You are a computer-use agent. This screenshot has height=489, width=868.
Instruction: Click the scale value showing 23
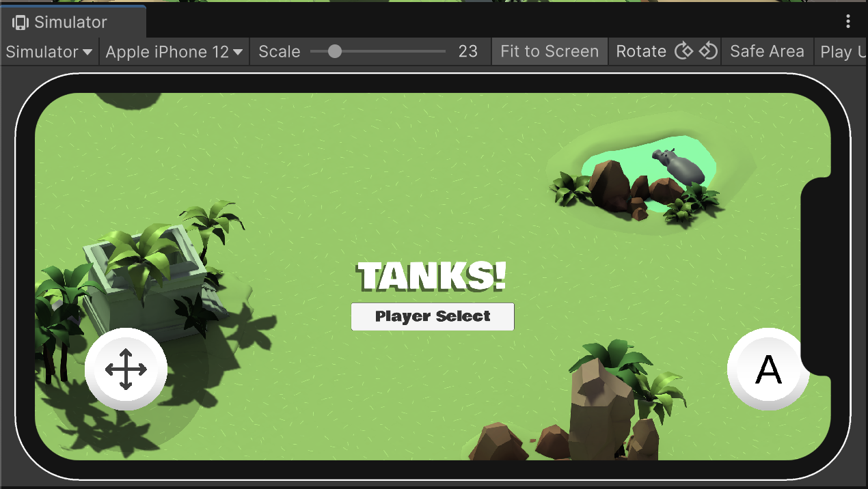pos(468,51)
